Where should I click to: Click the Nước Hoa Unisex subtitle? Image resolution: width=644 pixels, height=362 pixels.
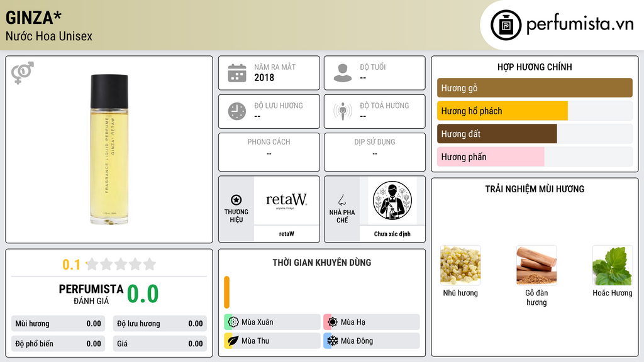[49, 36]
